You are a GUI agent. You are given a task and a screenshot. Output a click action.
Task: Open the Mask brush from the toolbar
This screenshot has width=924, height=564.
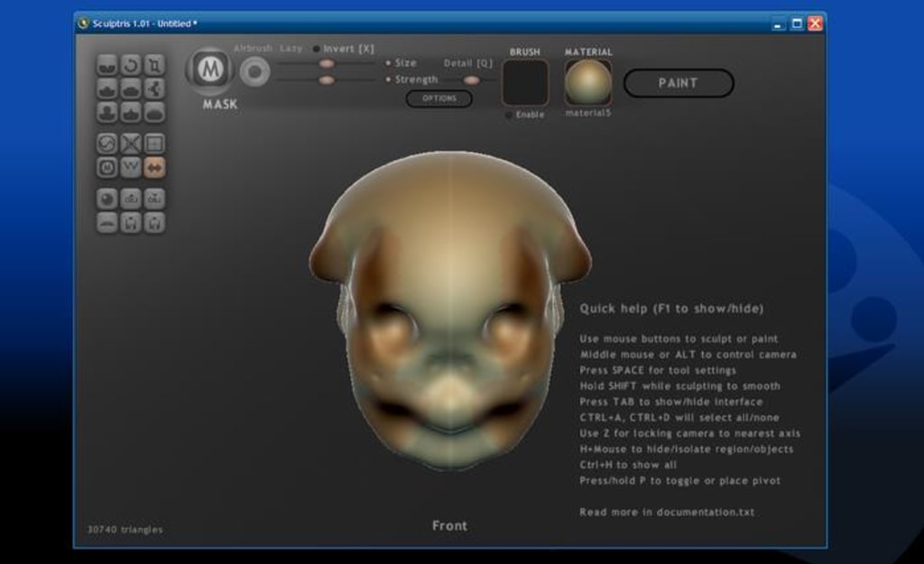[x=106, y=165]
